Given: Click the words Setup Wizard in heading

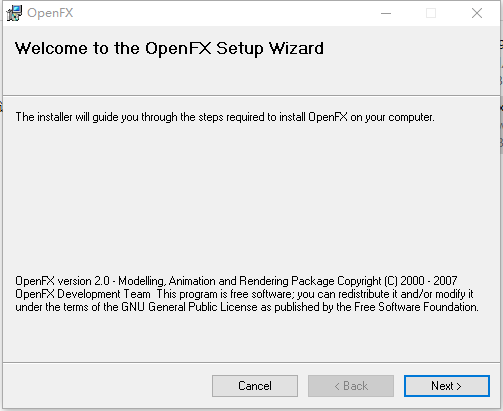Looking at the screenshot, I should coord(270,49).
